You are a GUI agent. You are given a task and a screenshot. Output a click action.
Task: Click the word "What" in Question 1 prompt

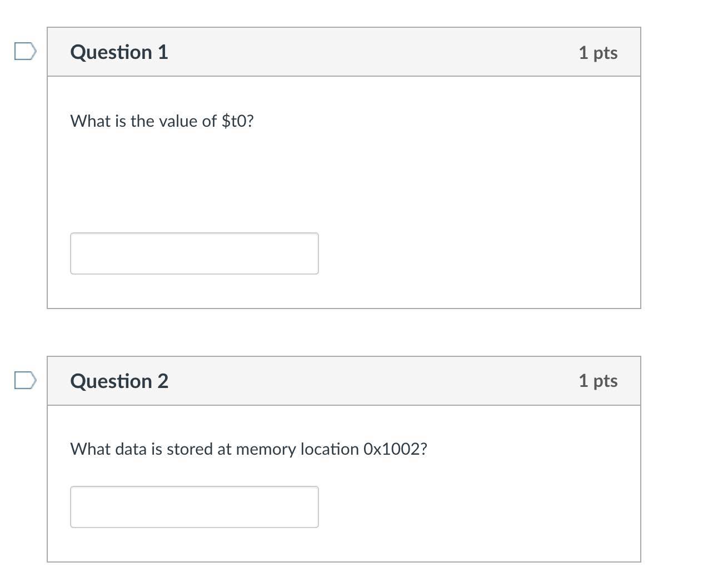tap(91, 121)
